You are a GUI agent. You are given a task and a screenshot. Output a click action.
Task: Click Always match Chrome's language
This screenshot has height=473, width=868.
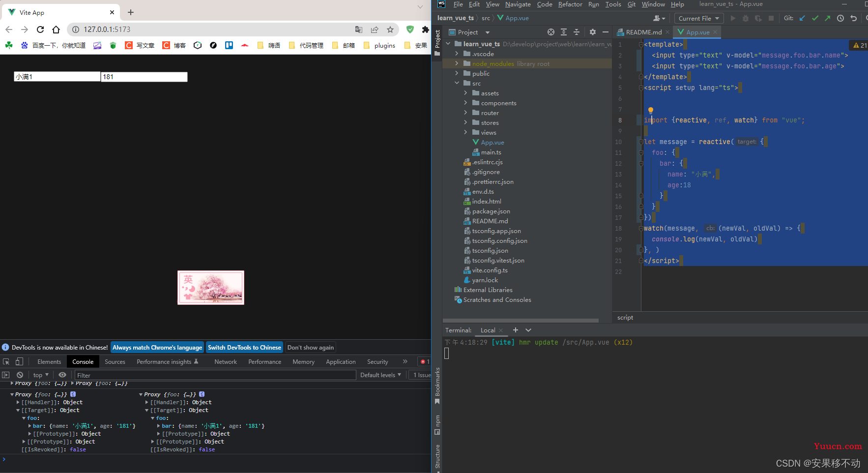[157, 347]
